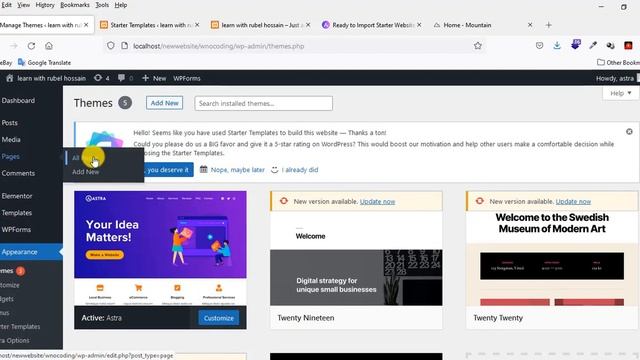This screenshot has height=360, width=640.
Task: Open the Pocket save icon in toolbar
Action: click(540, 46)
